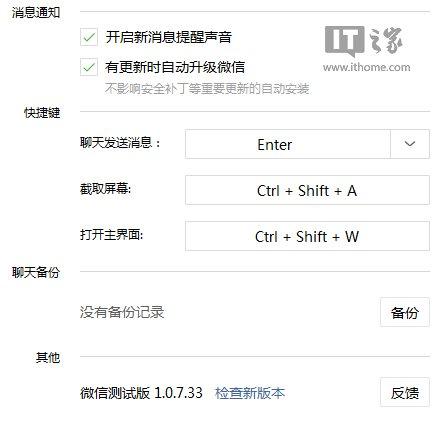Click the 备份 button
440x436 pixels.
[x=405, y=312]
